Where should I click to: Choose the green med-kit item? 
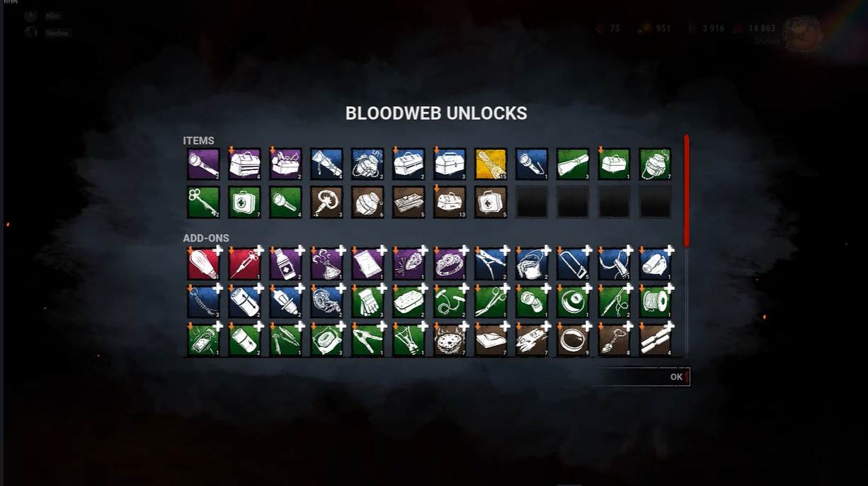click(x=245, y=202)
